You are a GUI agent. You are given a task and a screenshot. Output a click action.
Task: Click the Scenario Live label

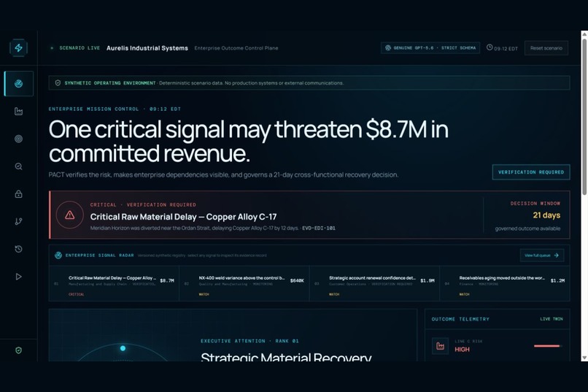(80, 48)
